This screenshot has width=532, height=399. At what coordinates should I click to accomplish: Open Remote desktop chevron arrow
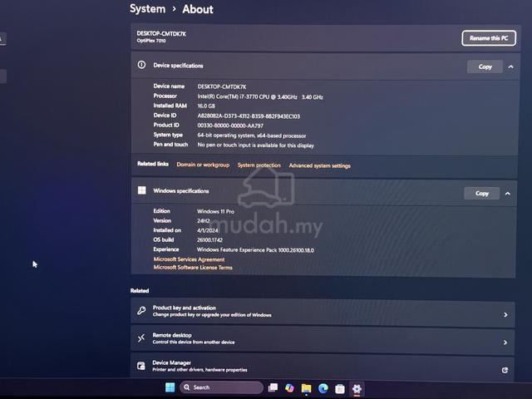tap(505, 342)
